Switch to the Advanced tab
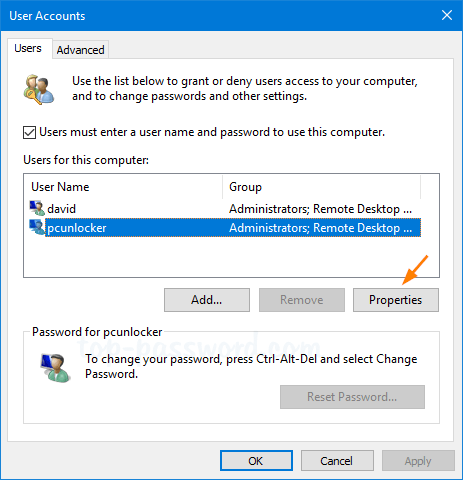Image resolution: width=463 pixels, height=480 pixels. tap(80, 50)
